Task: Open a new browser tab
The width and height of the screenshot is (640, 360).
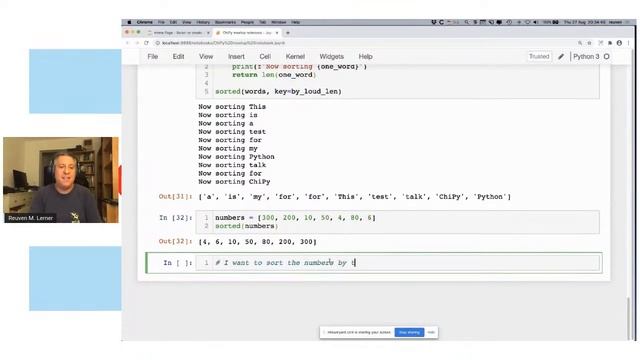Action: point(288,33)
